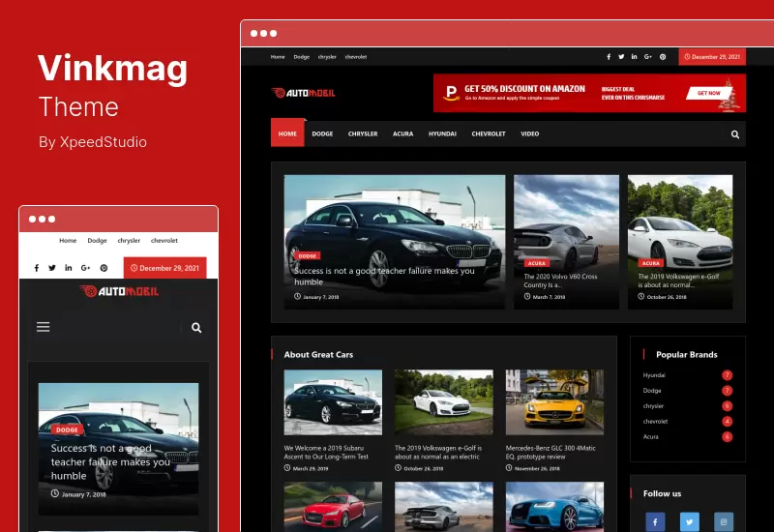Viewport: 774px width, 532px height.
Task: Click the Facebook icon in mobile preview
Action: pos(37,268)
